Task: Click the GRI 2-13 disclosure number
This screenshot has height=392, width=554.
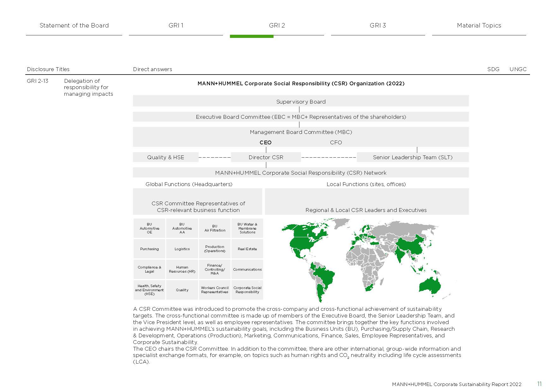Action: click(38, 81)
